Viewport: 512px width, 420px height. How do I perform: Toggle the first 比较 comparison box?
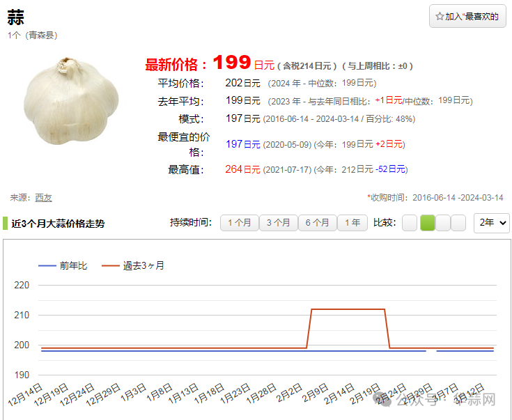410,223
